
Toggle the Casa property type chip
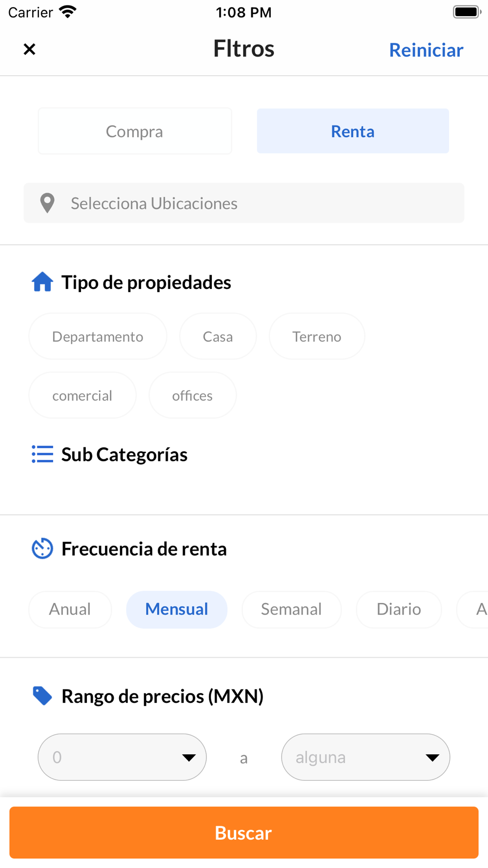(218, 336)
